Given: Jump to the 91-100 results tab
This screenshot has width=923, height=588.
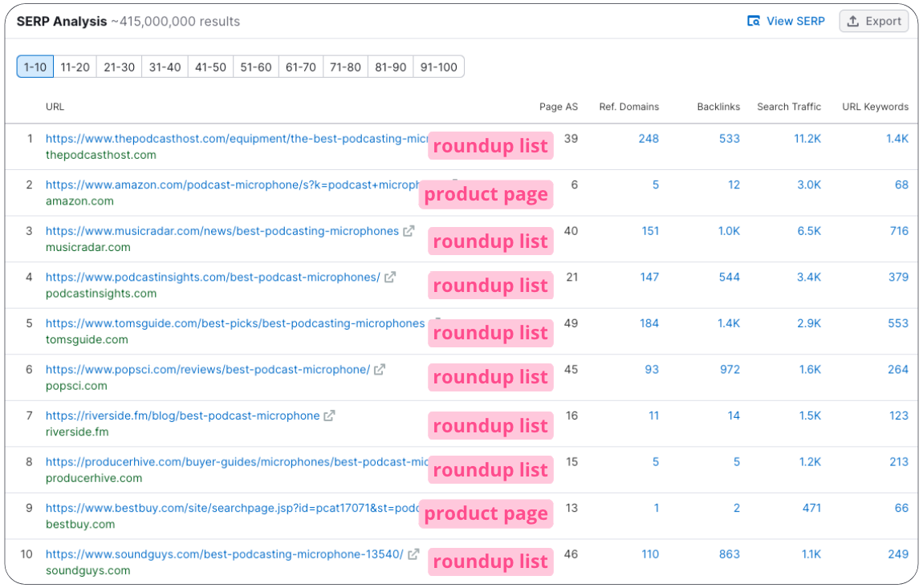Looking at the screenshot, I should (x=438, y=67).
